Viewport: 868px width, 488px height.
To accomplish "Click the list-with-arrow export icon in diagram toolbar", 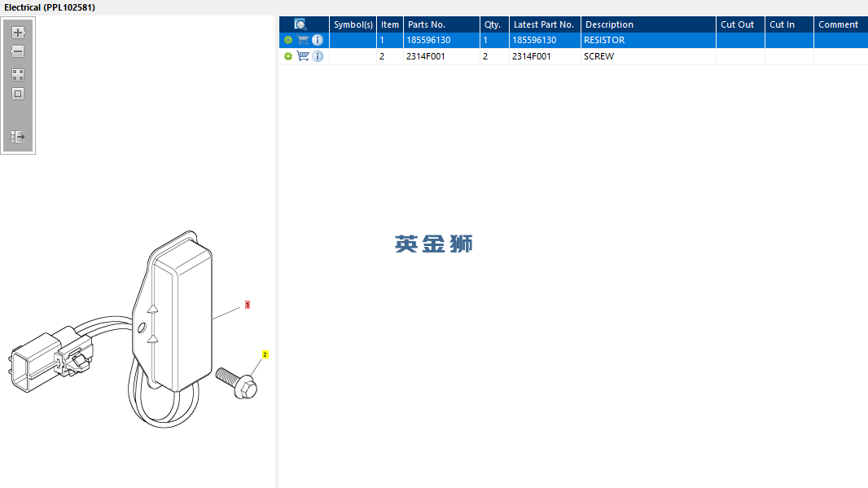I will [18, 136].
